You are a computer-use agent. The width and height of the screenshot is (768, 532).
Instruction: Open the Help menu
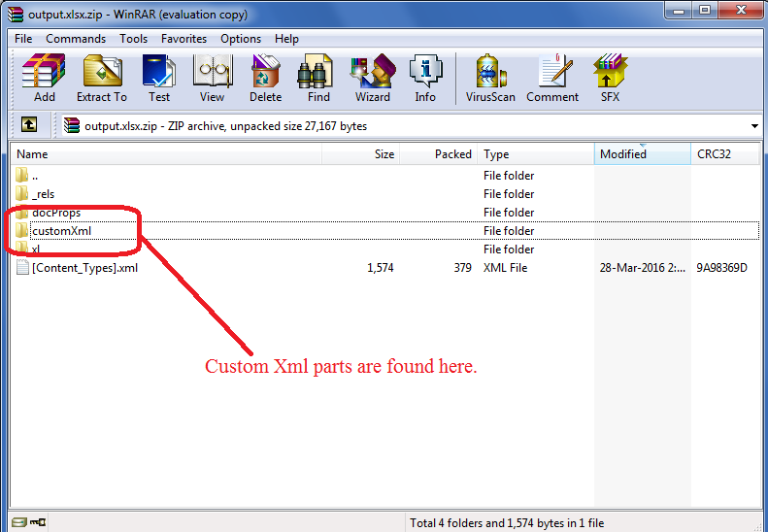[286, 39]
